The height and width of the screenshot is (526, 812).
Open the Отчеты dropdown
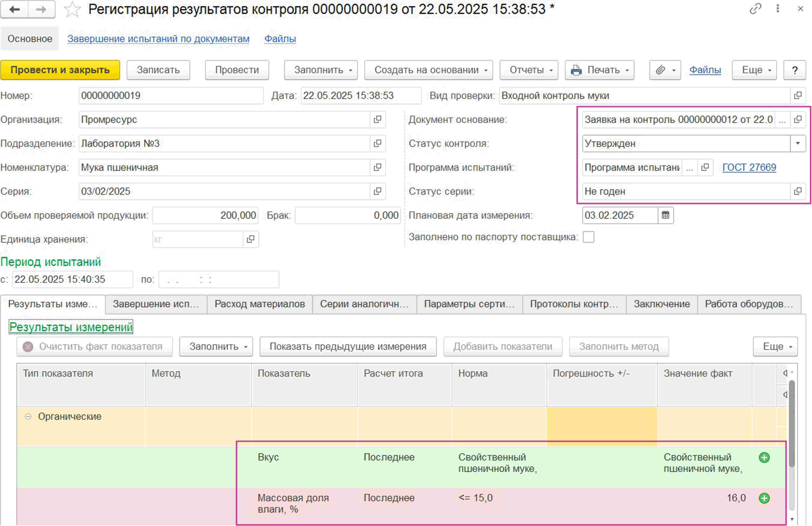pos(529,70)
